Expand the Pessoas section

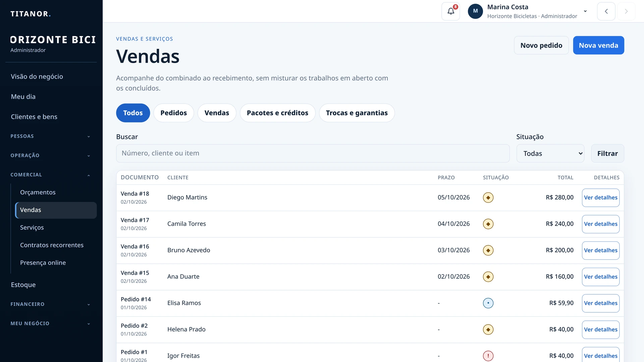[x=51, y=136]
